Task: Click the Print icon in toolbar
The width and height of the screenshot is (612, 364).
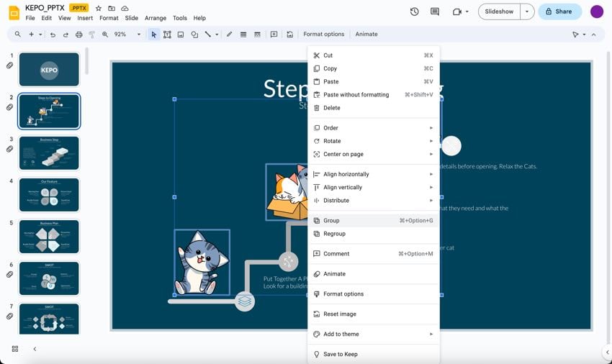Action: point(79,35)
